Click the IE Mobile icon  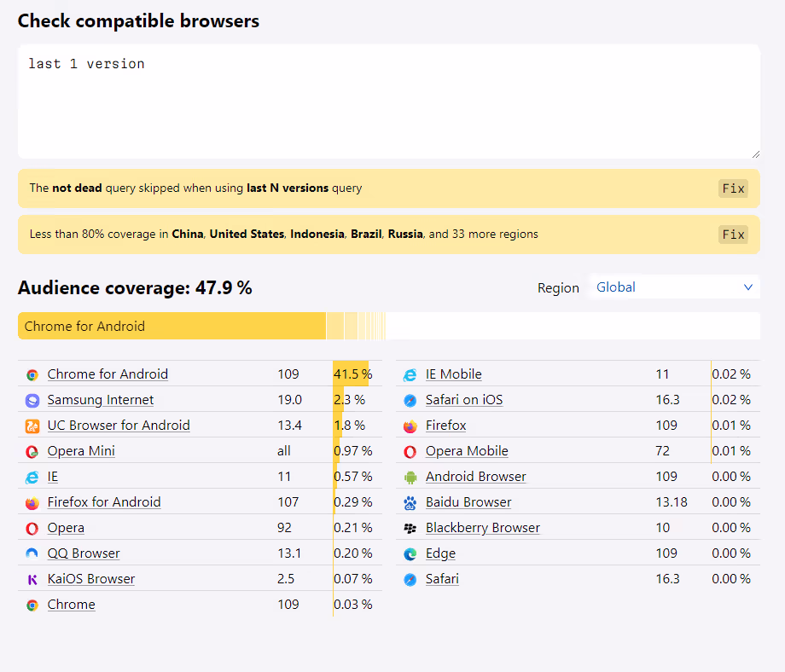tap(410, 374)
